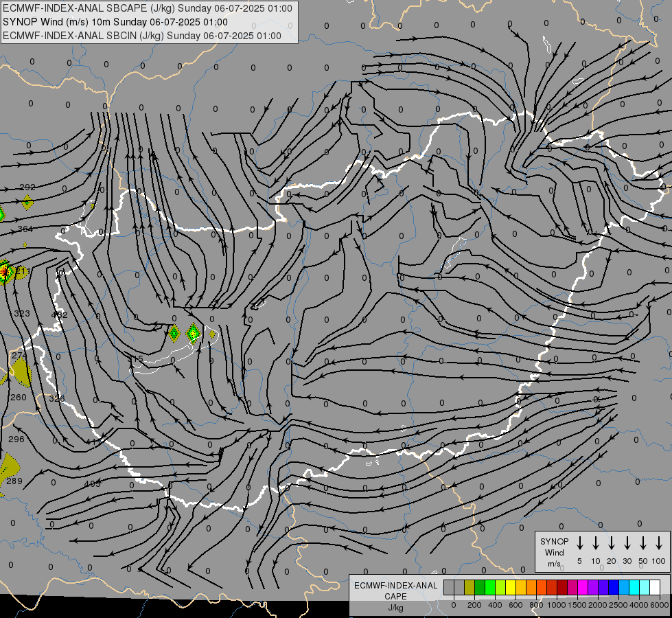672x618 pixels.
Task: Click the olive CAPE patch beside value 274
Action: tap(20, 371)
